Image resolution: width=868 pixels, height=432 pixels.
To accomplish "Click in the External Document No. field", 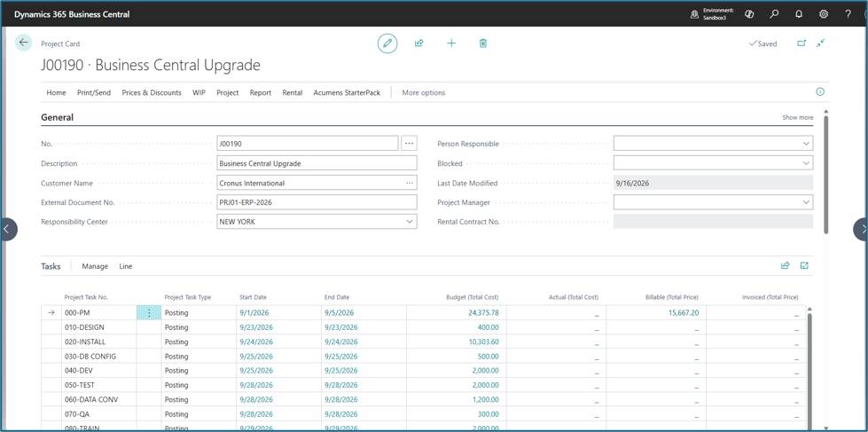I will pos(317,203).
